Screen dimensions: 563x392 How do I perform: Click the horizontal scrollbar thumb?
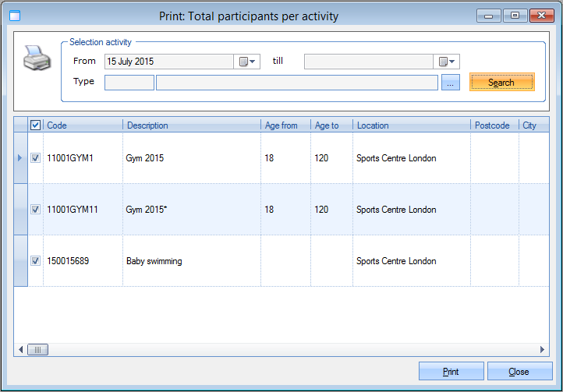coord(37,350)
